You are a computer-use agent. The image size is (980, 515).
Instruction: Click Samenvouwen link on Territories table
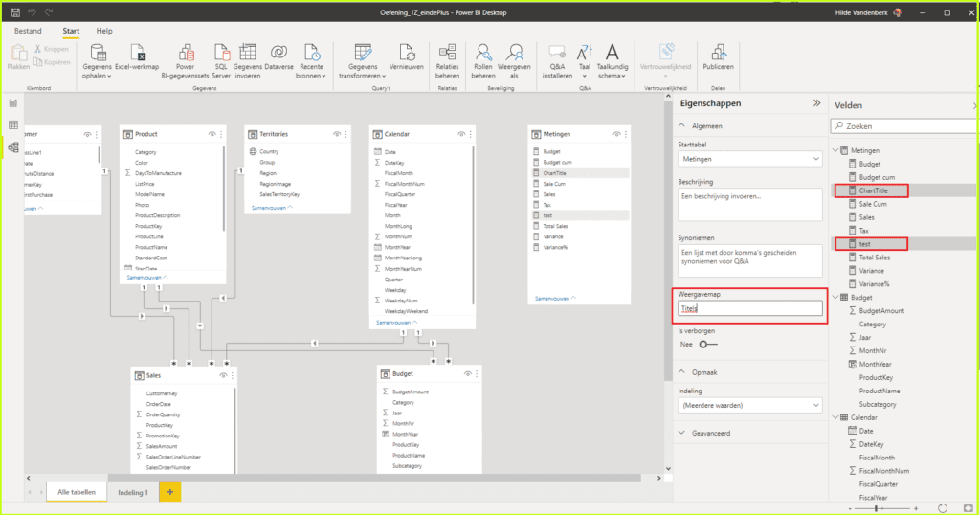click(272, 208)
